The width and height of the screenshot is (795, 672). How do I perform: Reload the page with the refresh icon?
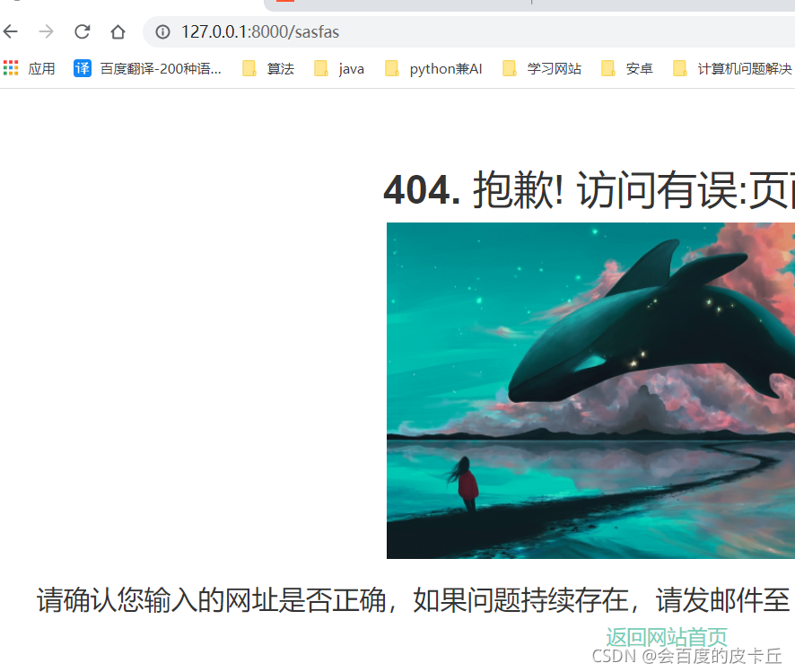tap(82, 31)
